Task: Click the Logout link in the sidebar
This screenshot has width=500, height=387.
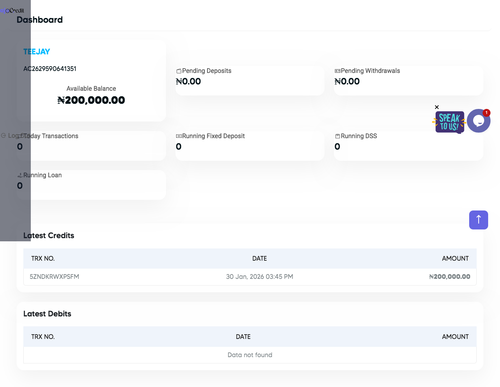Action: point(11,136)
